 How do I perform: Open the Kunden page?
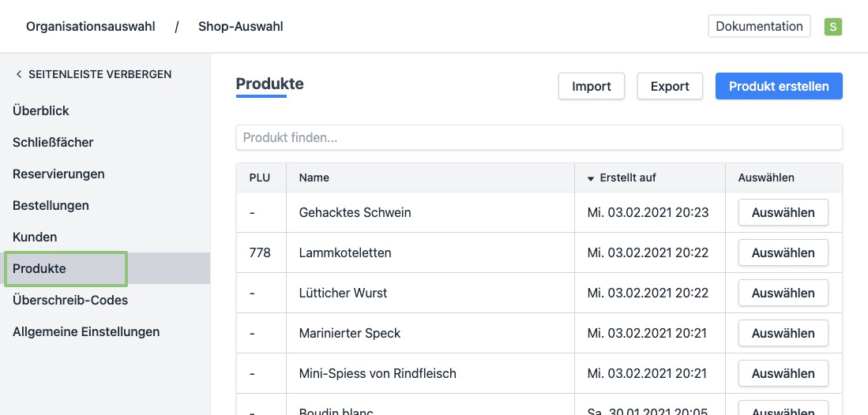[x=35, y=237]
